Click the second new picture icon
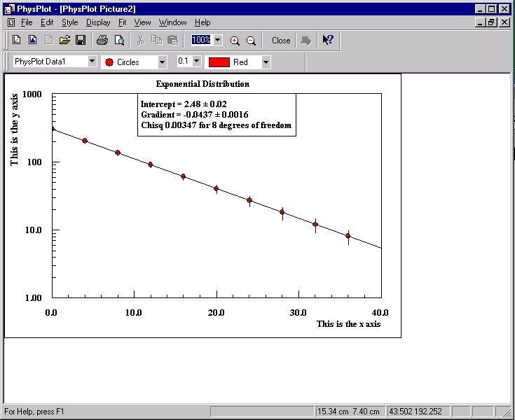Image resolution: width=515 pixels, height=420 pixels. coord(32,40)
